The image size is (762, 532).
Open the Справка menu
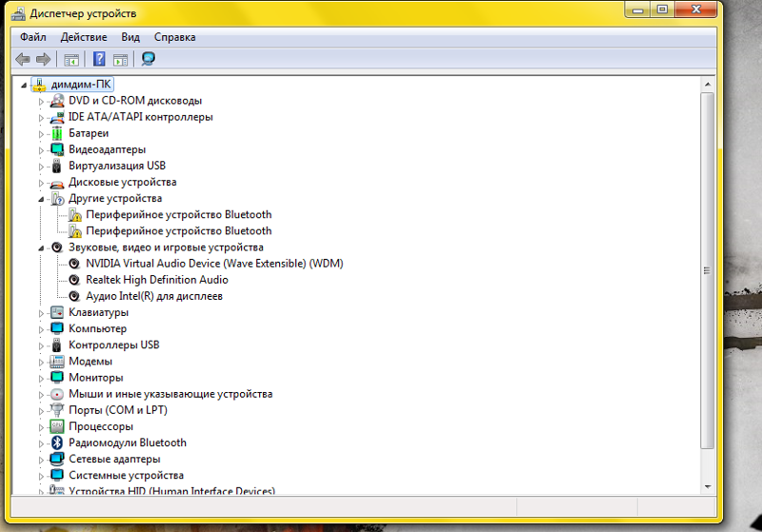click(175, 37)
